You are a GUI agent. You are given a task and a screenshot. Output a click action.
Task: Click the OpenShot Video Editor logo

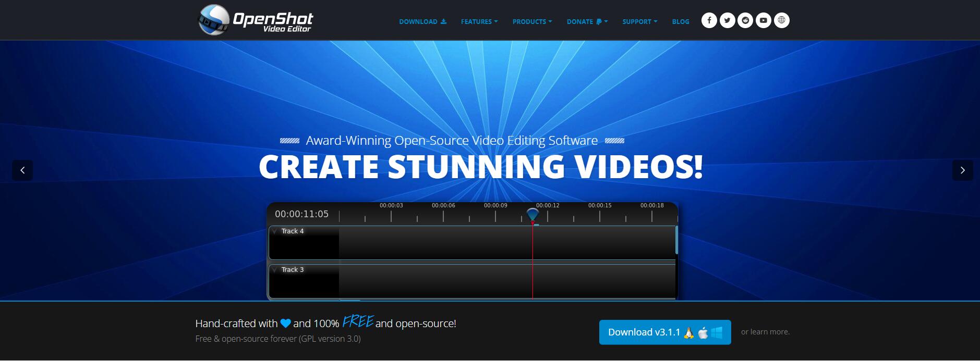pyautogui.click(x=256, y=20)
